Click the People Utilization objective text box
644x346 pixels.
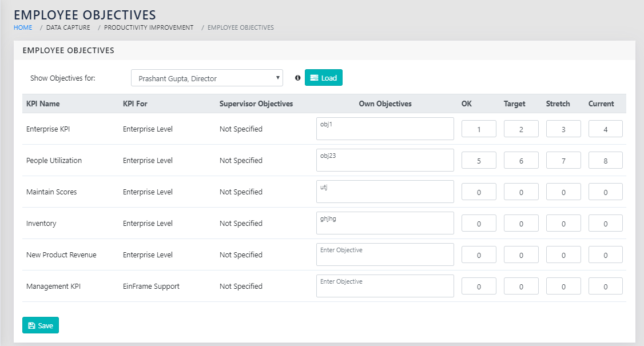pyautogui.click(x=385, y=160)
